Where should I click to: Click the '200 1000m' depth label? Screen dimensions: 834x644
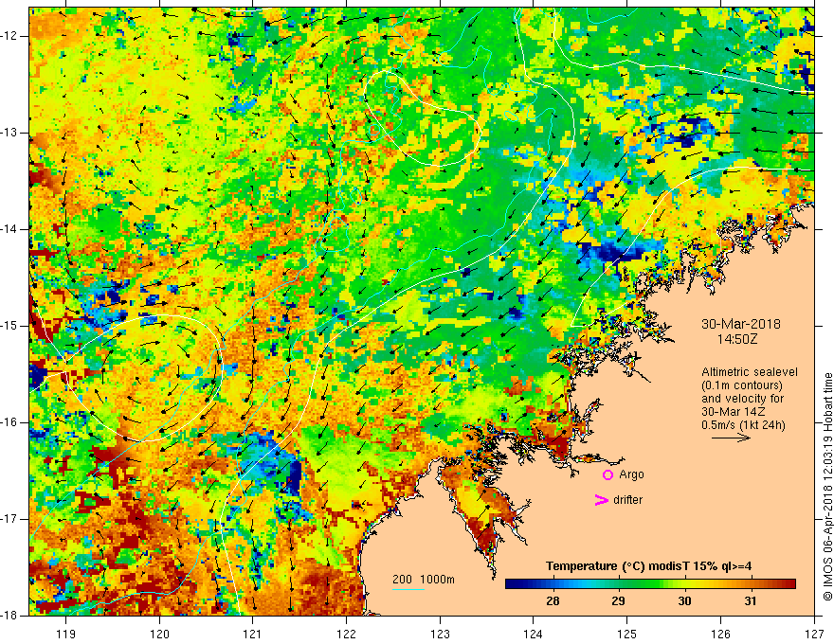pos(424,580)
